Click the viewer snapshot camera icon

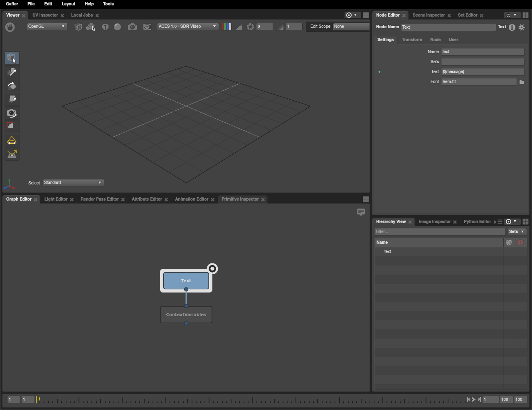[x=132, y=27]
